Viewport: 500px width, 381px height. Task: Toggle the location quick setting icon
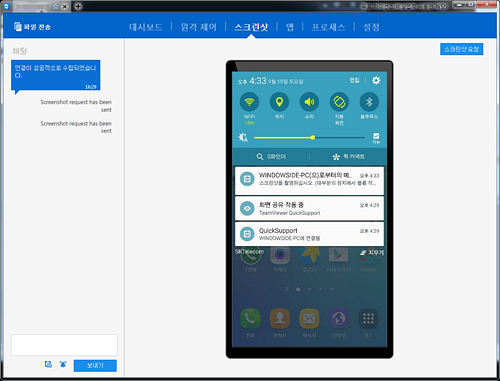[x=279, y=102]
